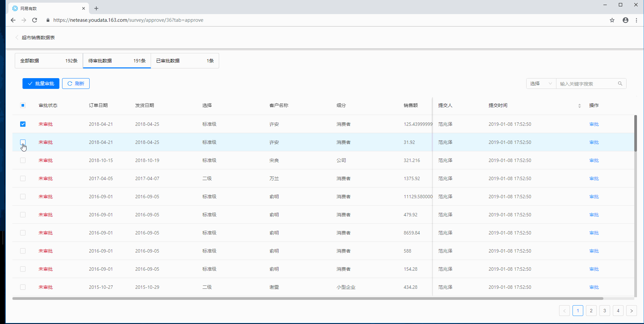Open the browser profile account icon
This screenshot has height=324, width=644.
[x=626, y=20]
